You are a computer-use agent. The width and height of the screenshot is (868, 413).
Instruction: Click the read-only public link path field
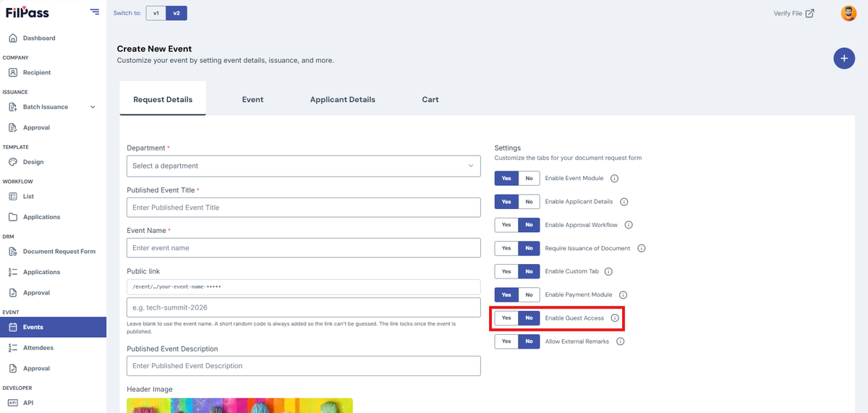click(304, 286)
